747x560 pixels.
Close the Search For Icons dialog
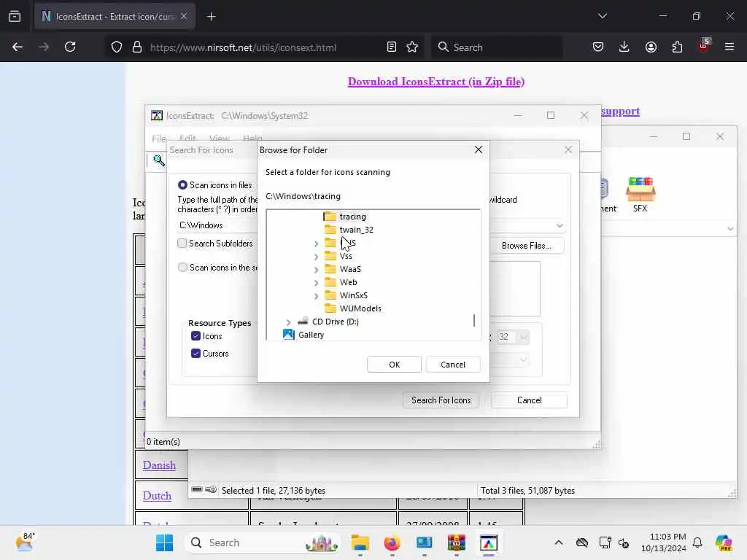tap(568, 150)
